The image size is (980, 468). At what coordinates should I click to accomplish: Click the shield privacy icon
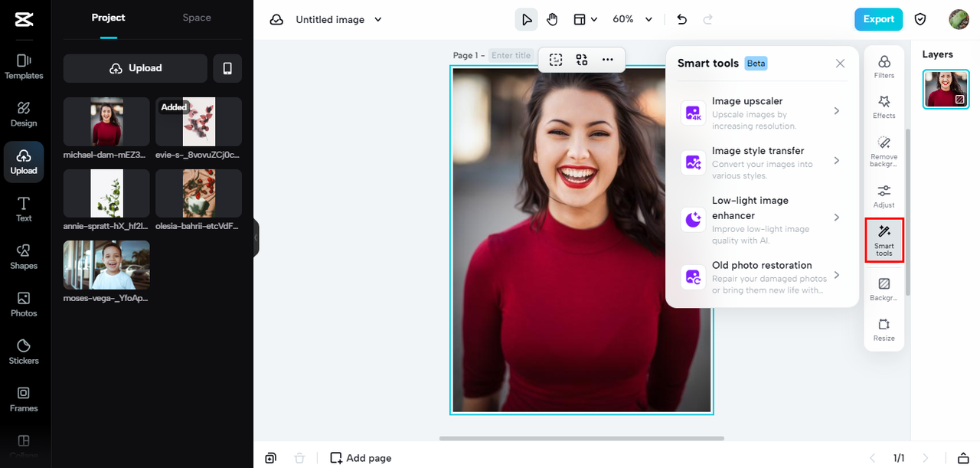(x=921, y=19)
